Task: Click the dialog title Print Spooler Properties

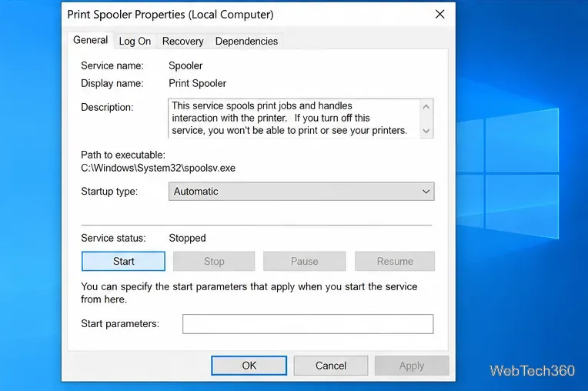Action: (x=170, y=15)
